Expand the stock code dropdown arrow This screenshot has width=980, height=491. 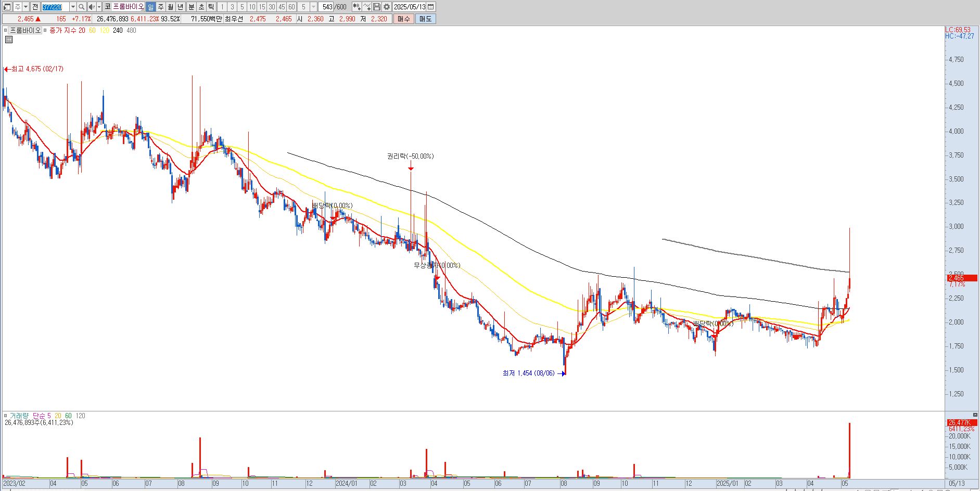tap(73, 7)
